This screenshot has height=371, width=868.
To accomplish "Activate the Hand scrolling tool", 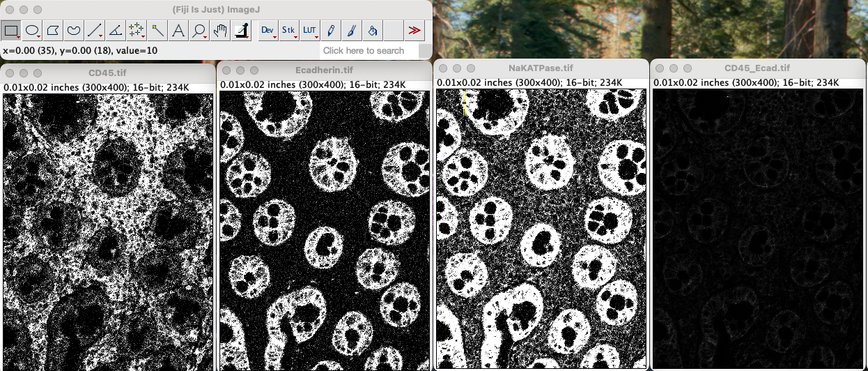I will pos(220,31).
